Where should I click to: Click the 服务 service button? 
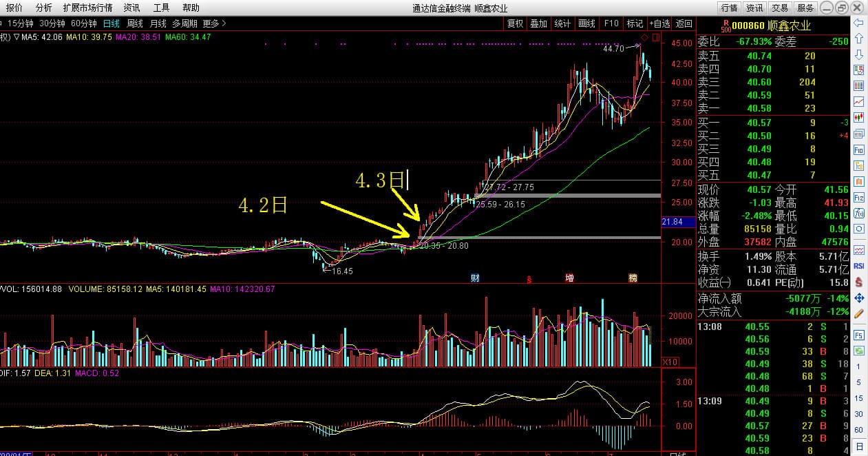[x=805, y=8]
